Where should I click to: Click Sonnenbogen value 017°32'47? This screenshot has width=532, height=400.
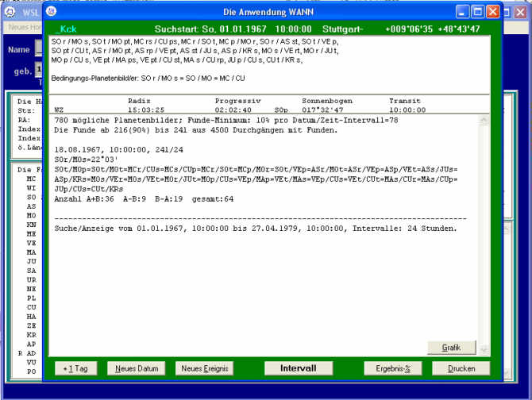(x=322, y=110)
